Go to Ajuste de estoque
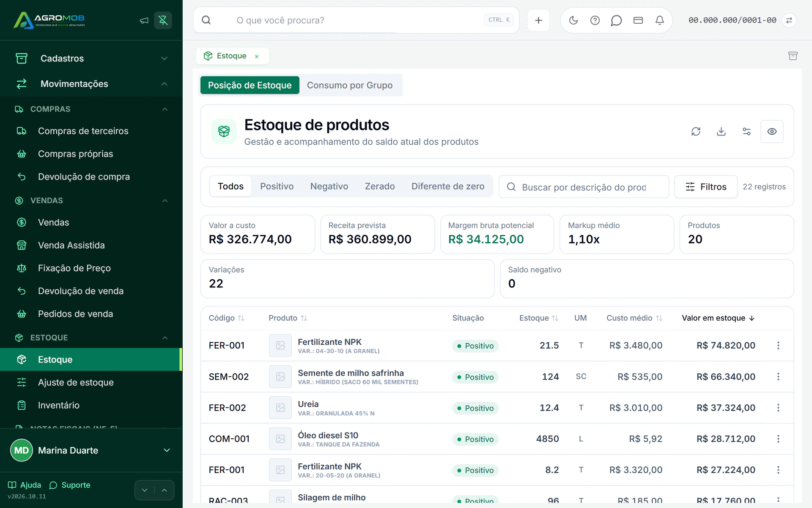Viewport: 812px width, 508px height. pos(91,382)
